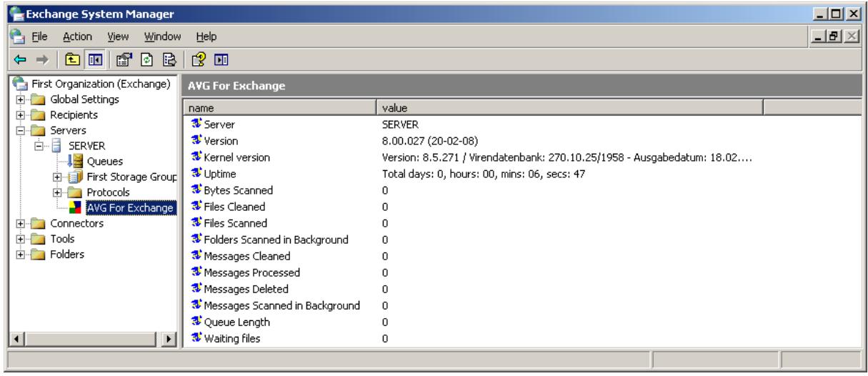Click icon beside the Kernel version row
Screen dimensions: 868x376
point(196,157)
